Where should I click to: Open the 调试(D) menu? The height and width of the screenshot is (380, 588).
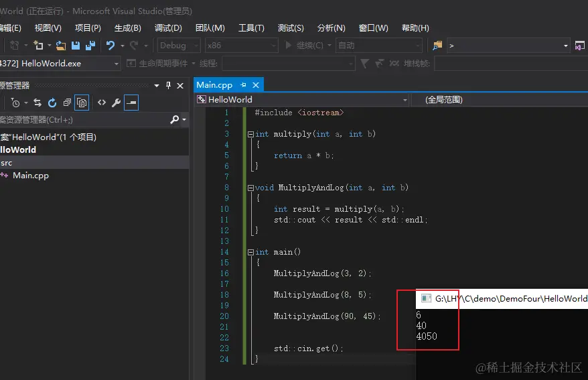click(x=168, y=28)
